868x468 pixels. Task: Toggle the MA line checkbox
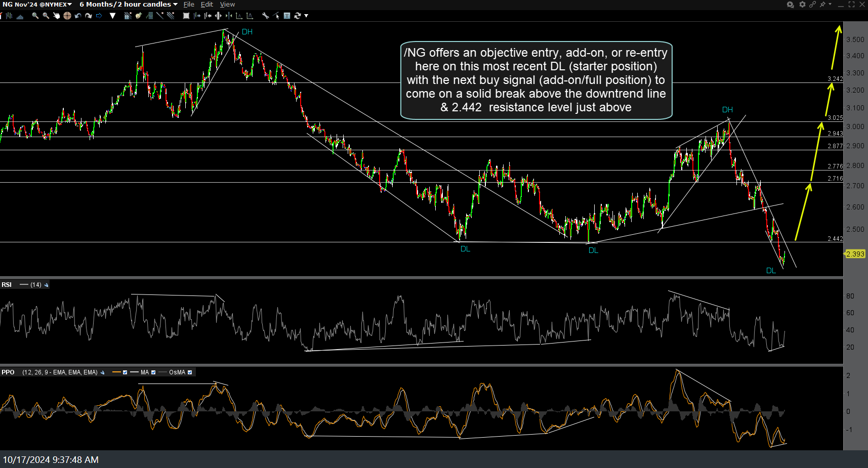[153, 372]
